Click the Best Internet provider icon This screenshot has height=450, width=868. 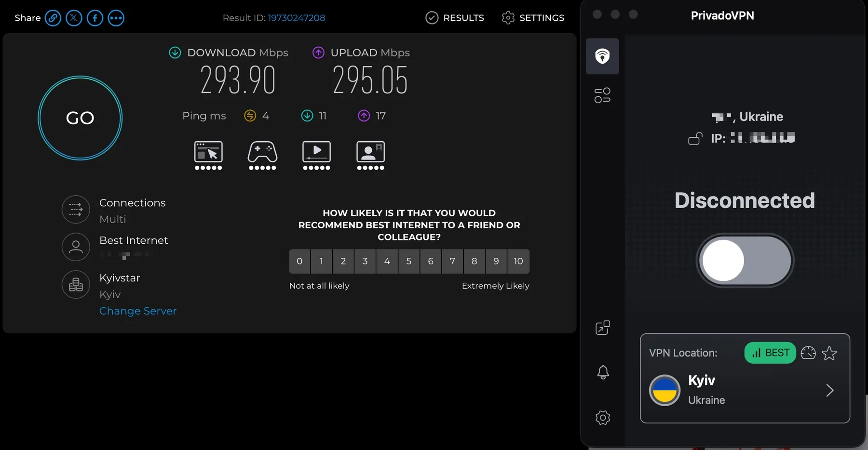point(76,247)
